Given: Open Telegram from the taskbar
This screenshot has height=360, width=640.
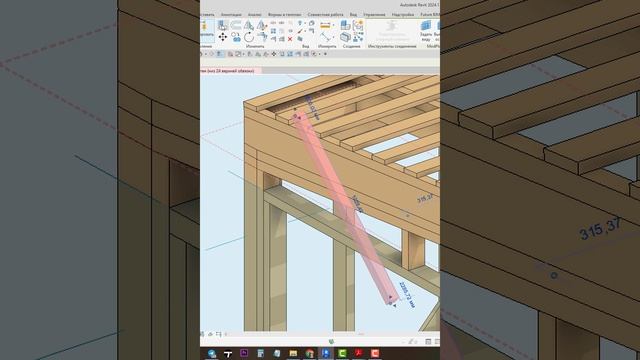Looking at the screenshot, I should coord(212,353).
